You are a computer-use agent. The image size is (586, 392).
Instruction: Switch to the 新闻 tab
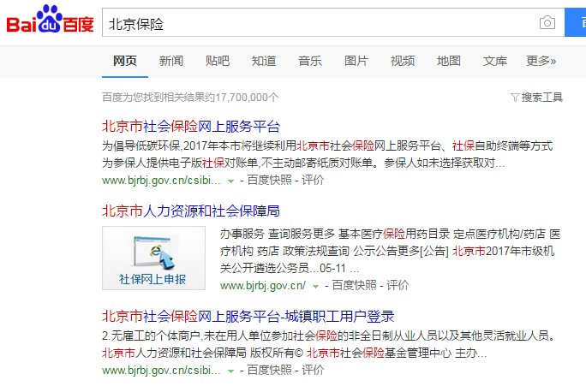click(x=171, y=61)
